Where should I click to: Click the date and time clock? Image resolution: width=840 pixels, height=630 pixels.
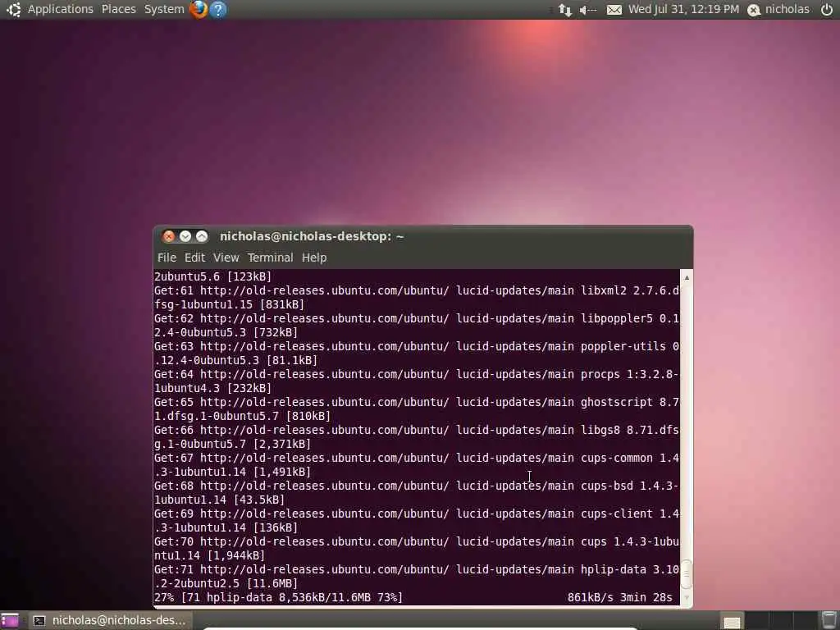click(x=683, y=9)
